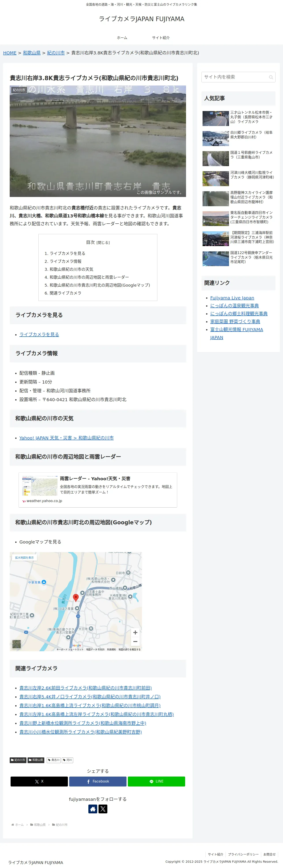283x868 pixels.
Task: Open the 雨雲レーダー Yahoo!天気 card
Action: point(98,490)
